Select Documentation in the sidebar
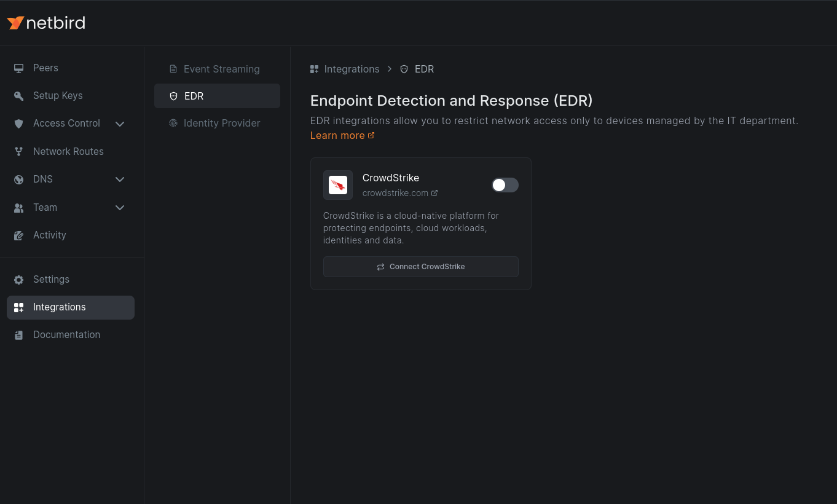Viewport: 837px width, 504px height. click(x=66, y=334)
